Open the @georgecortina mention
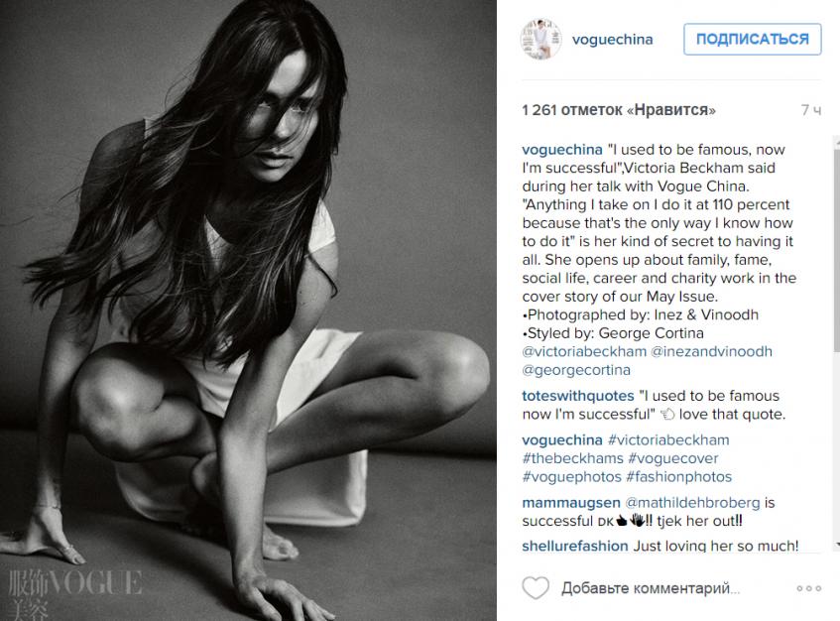This screenshot has height=621, width=840. coord(576,370)
